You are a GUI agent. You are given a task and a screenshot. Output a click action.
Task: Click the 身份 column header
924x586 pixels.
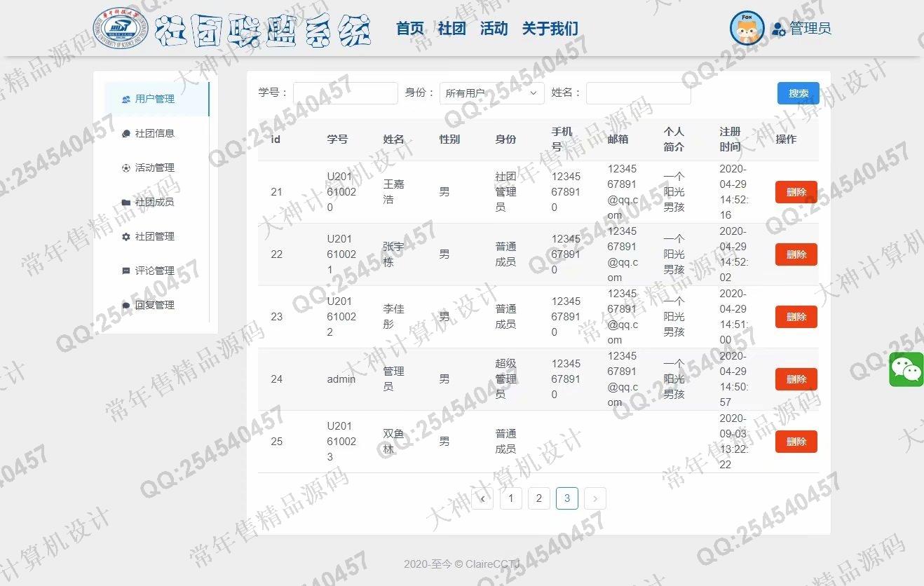[x=505, y=139]
